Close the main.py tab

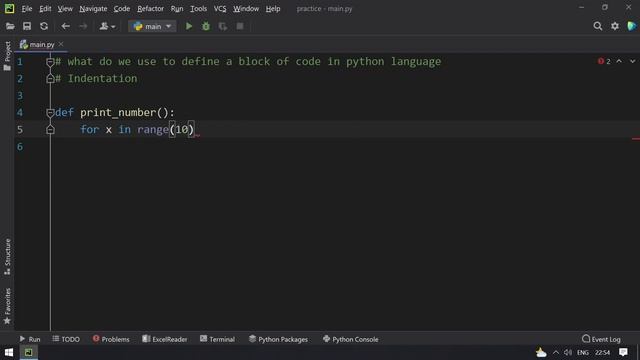61,44
